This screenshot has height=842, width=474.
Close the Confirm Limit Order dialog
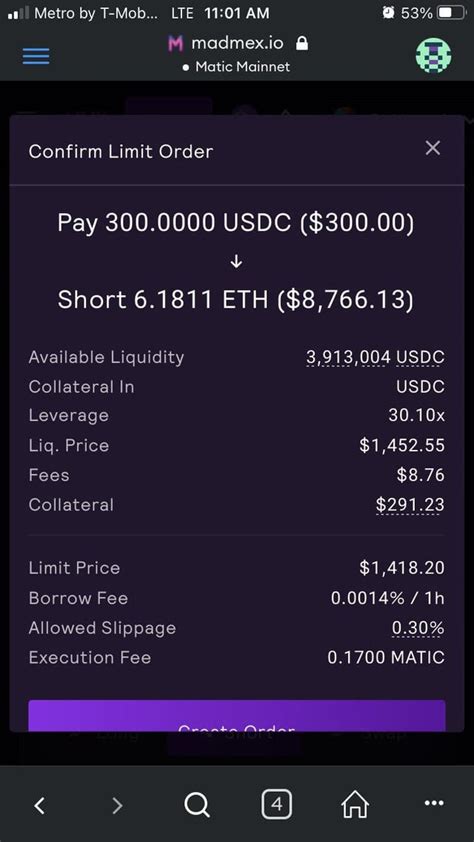point(433,148)
